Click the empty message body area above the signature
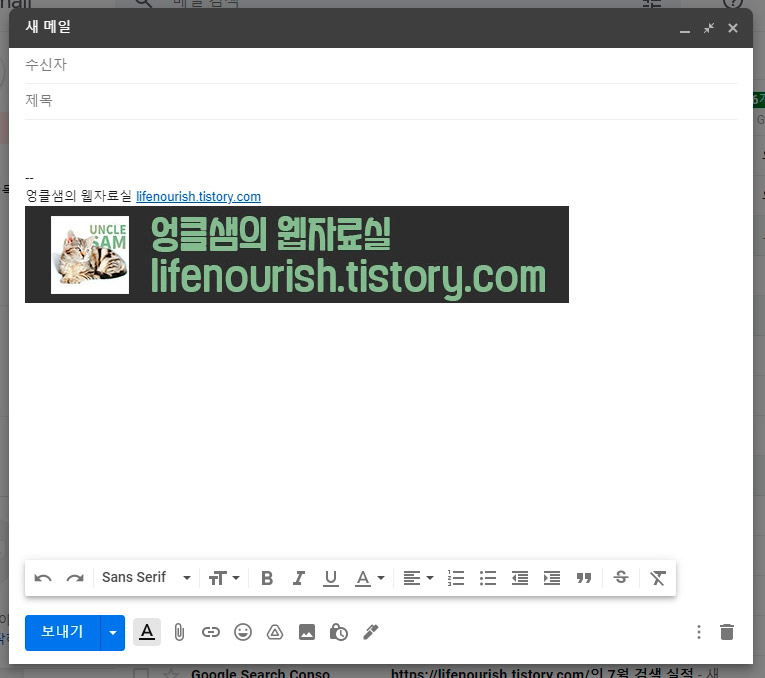 click(381, 145)
